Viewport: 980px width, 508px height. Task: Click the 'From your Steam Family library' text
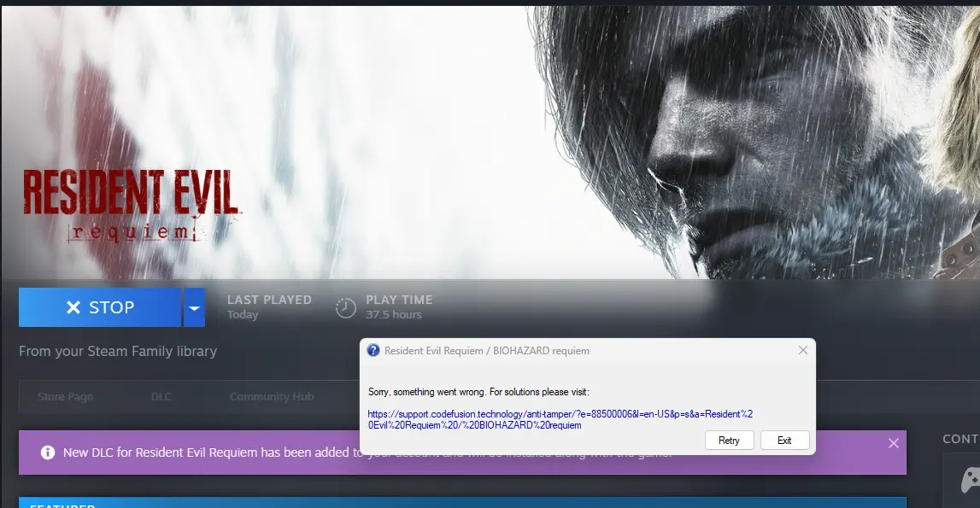tap(118, 351)
